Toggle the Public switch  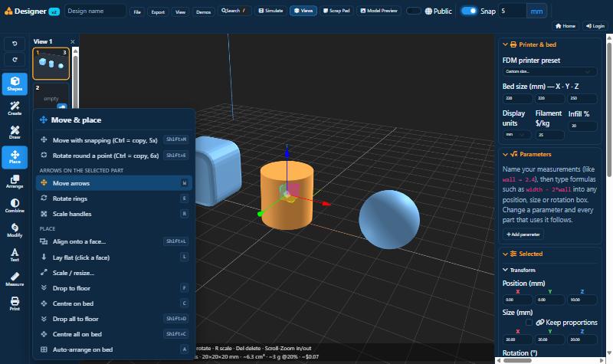point(413,11)
